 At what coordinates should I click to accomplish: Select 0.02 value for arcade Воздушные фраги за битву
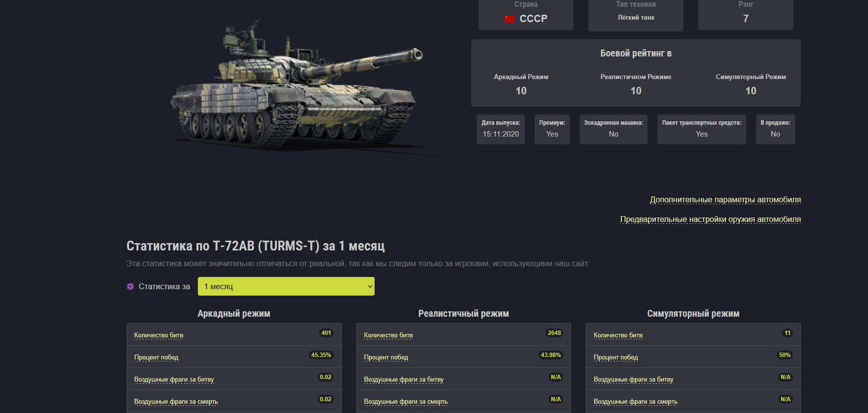tap(325, 377)
